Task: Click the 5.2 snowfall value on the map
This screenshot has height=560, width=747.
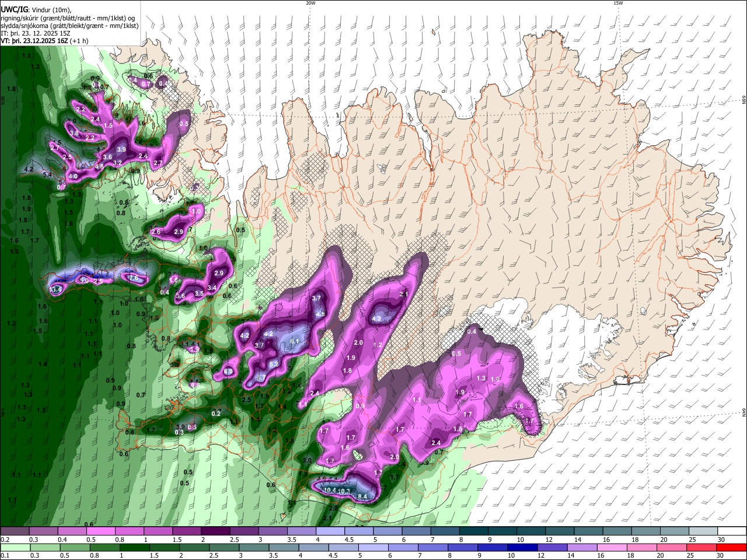Action: point(274,364)
